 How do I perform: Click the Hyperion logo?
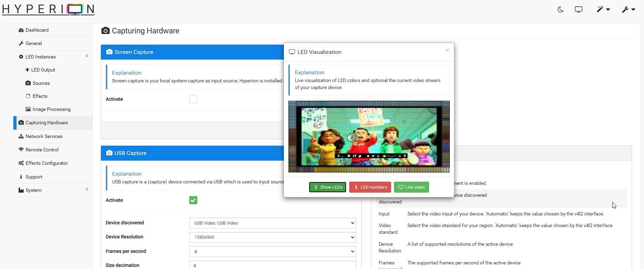click(48, 9)
